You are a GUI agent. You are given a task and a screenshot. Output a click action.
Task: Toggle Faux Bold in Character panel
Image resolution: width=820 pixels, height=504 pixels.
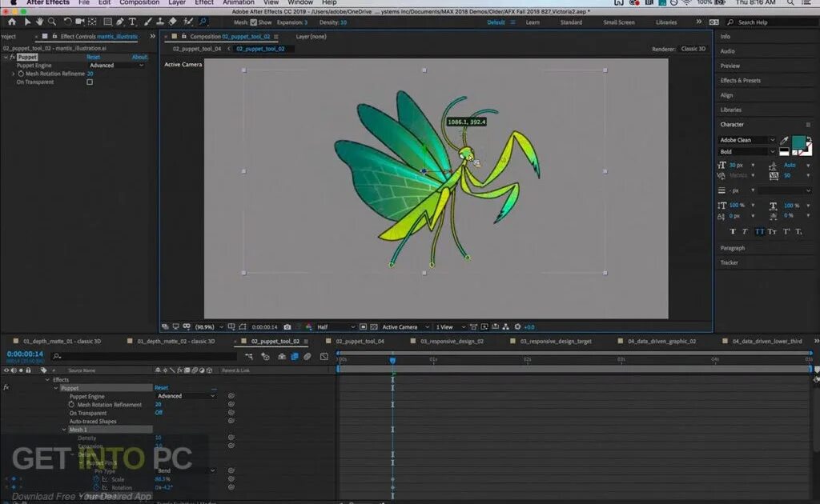pos(732,231)
